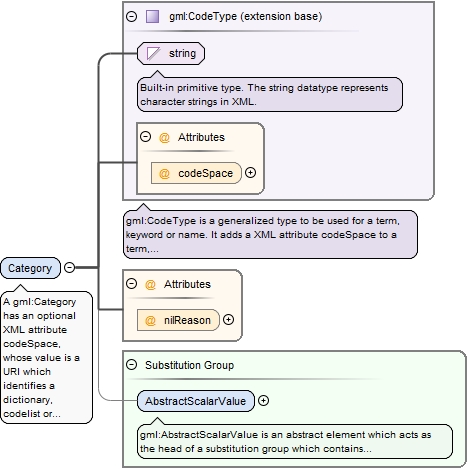Viewport: 468px width, 469px height.
Task: Select the AbstractScalarValue element node
Action: (196, 401)
